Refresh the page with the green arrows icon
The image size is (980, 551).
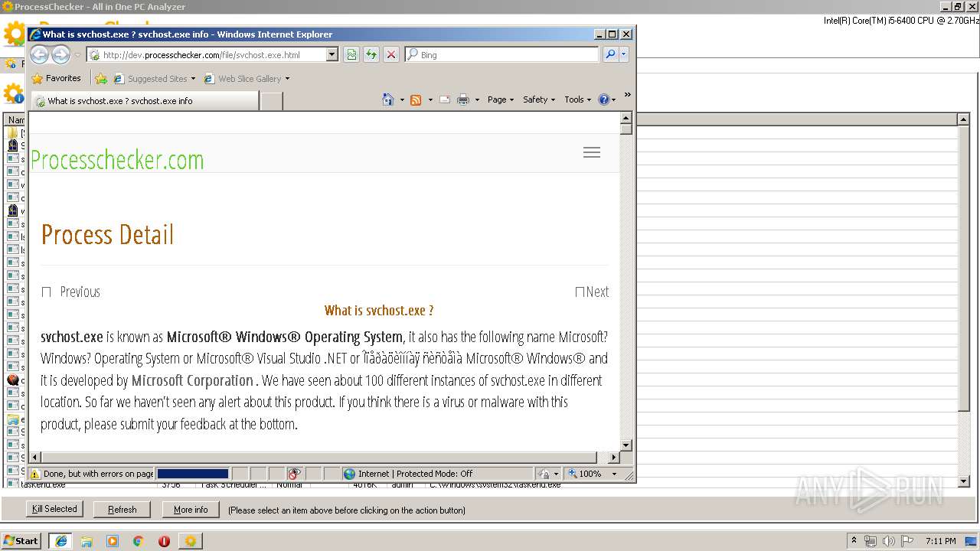[371, 54]
